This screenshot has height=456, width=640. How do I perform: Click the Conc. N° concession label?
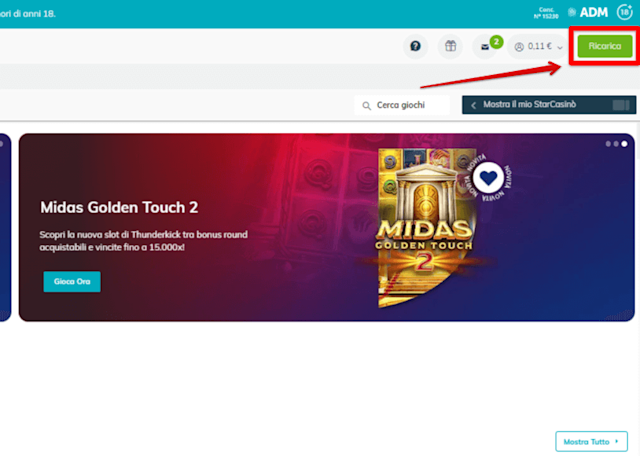[x=546, y=13]
